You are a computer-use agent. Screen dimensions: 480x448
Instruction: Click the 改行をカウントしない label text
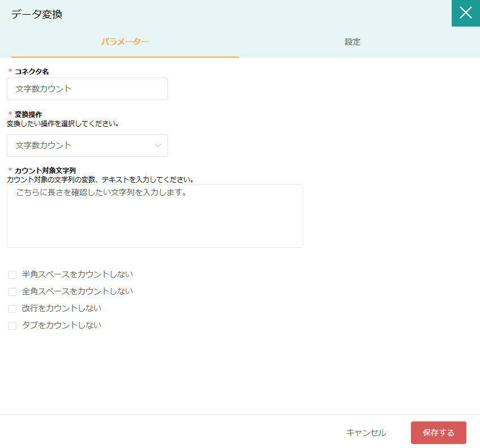[x=62, y=308]
